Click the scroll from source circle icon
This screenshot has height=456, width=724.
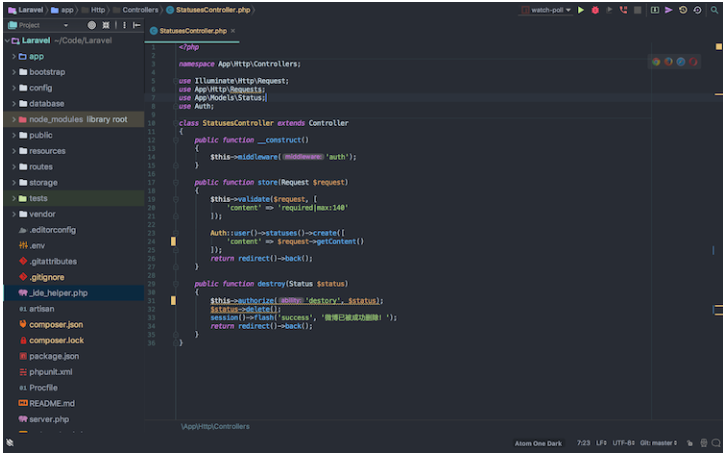point(92,25)
